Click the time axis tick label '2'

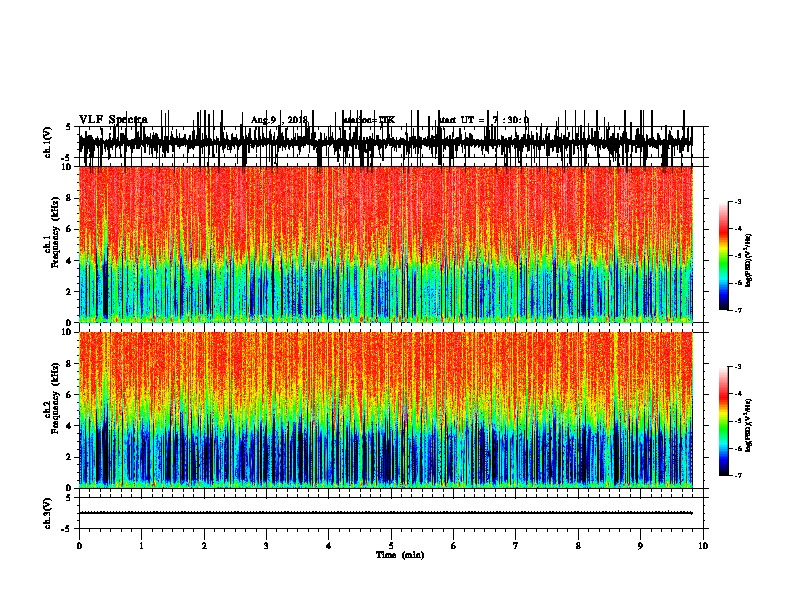click(204, 545)
